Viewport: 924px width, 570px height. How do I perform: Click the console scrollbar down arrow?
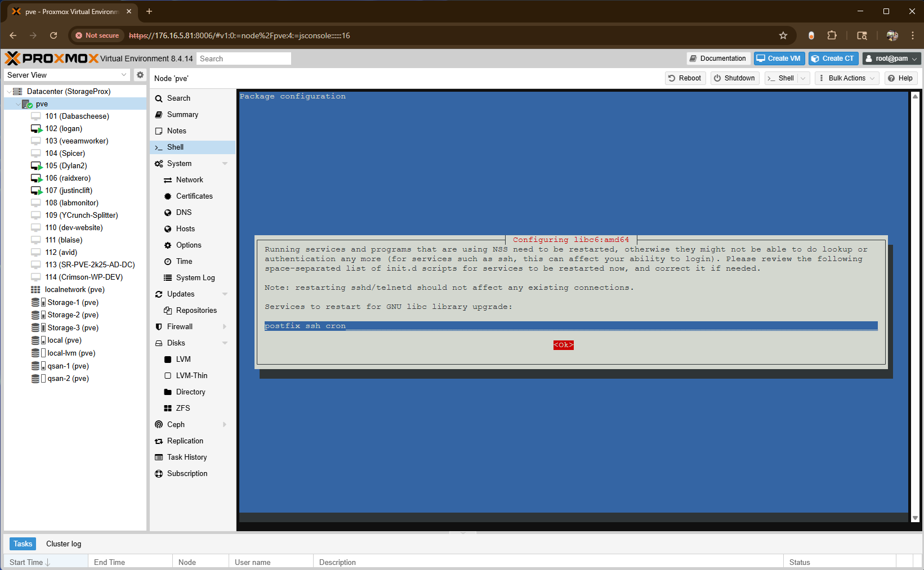915,518
